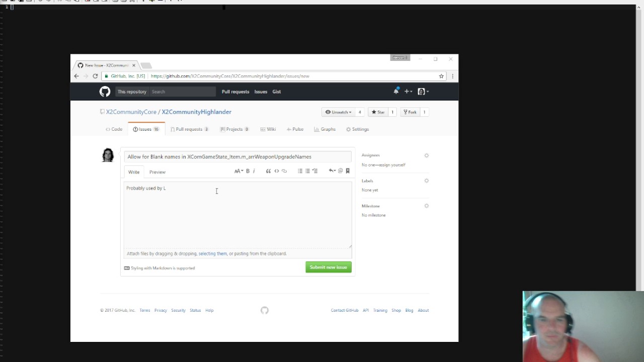Open the Projects tab
The height and width of the screenshot is (362, 644).
point(234,129)
